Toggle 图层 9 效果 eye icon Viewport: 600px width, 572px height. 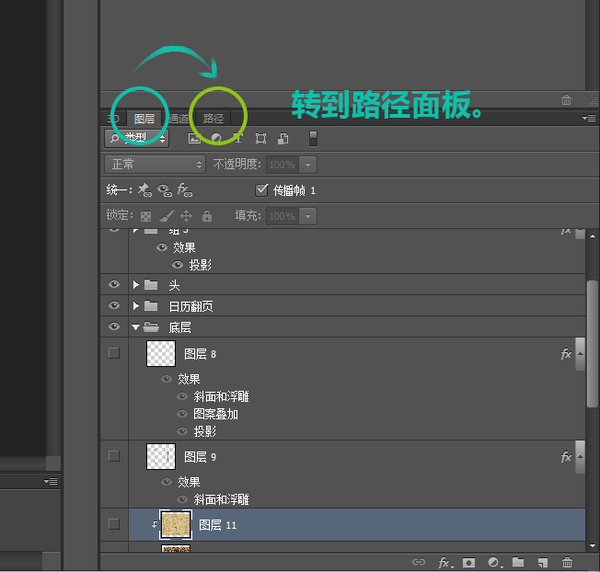pos(166,481)
